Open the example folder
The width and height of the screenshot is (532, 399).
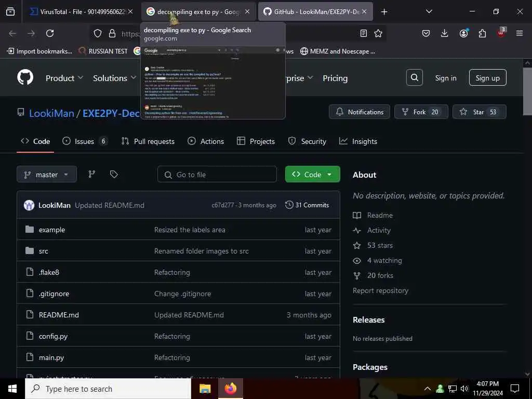click(52, 230)
